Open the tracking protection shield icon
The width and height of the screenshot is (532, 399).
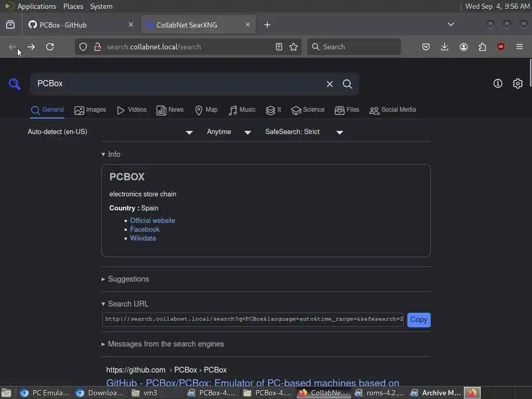tap(83, 47)
